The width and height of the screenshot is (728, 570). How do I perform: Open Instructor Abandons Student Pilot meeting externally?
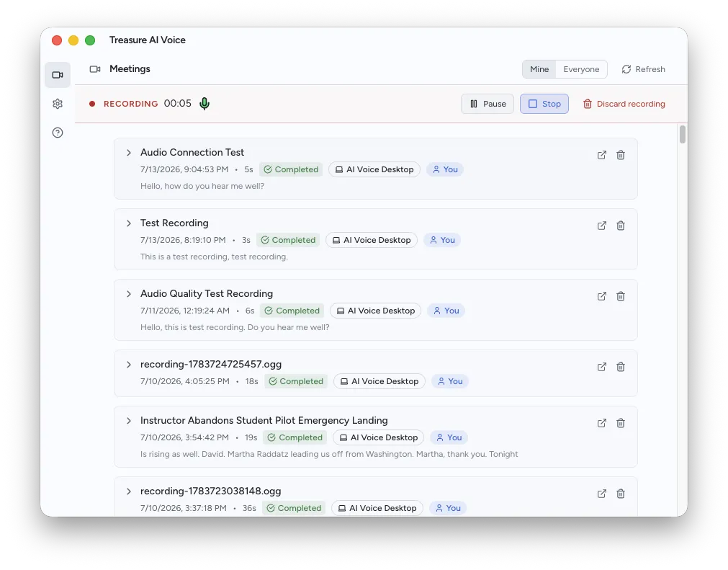[x=602, y=423]
